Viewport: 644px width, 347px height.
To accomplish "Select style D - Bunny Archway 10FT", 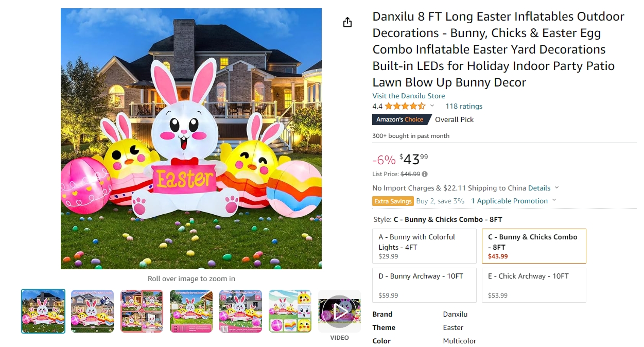I will tap(424, 285).
